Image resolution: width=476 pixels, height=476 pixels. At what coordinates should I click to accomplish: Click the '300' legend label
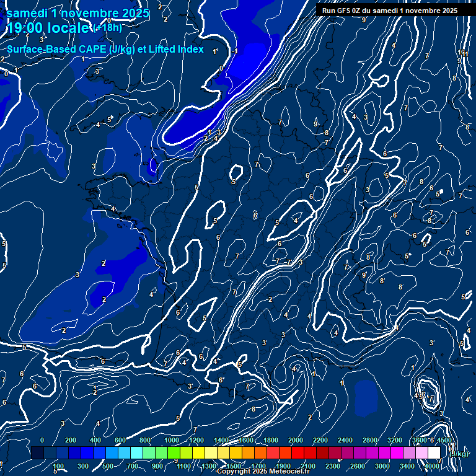[83, 466]
